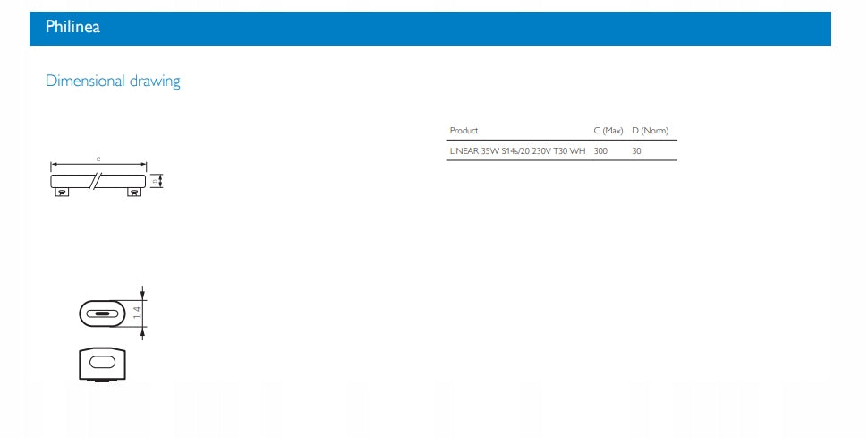Click the left lamp socket base
The image size is (868, 438).
pos(63,192)
